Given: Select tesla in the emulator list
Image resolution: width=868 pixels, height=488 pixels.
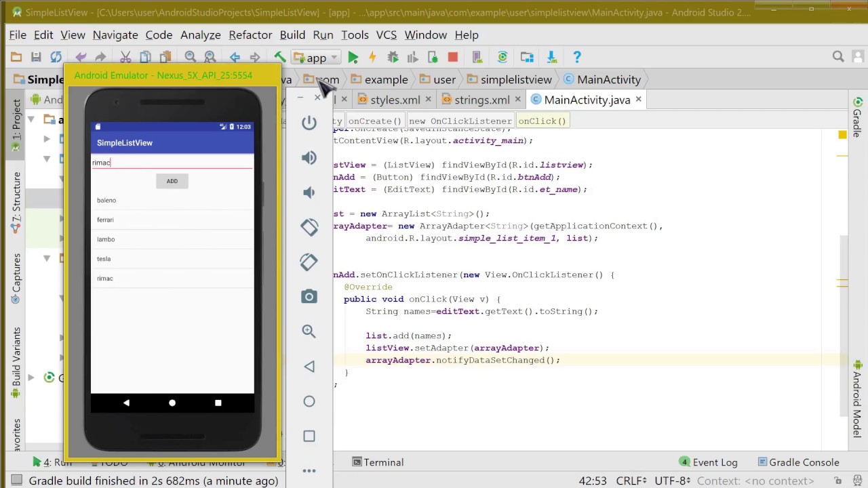Looking at the screenshot, I should click(x=172, y=259).
